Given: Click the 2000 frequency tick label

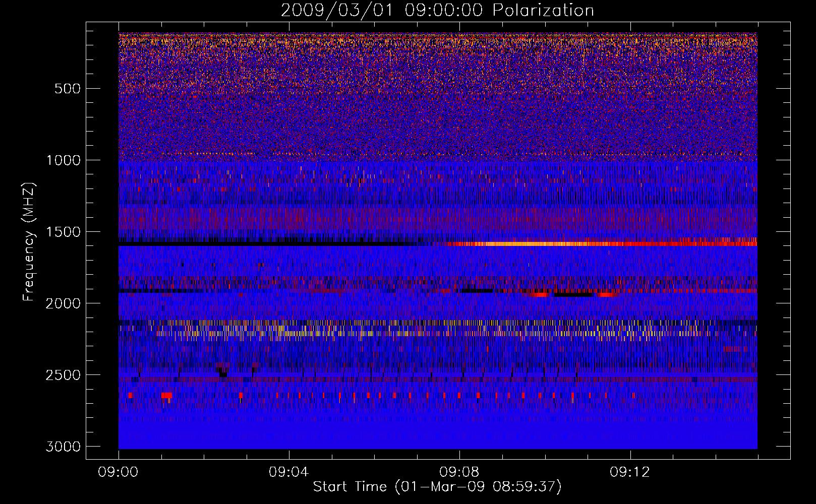Looking at the screenshot, I should [63, 303].
